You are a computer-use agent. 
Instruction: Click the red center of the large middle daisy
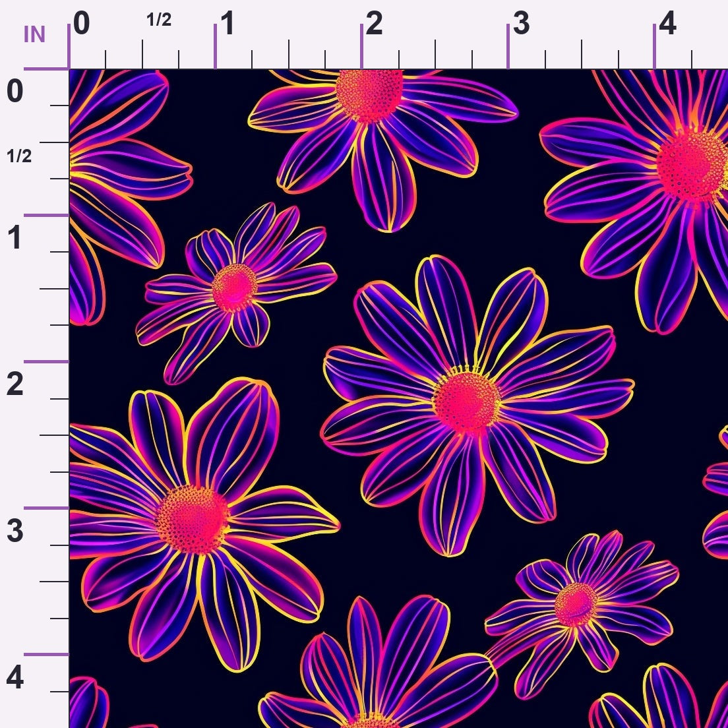pos(467,402)
